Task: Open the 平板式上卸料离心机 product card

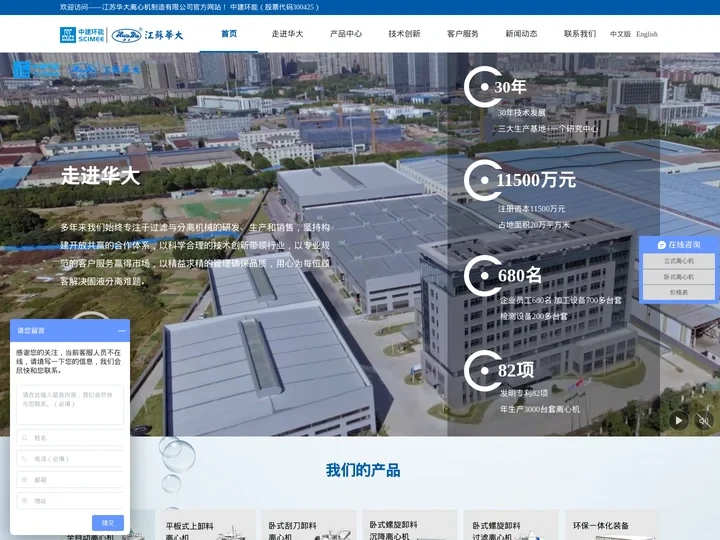Action: pos(208,525)
